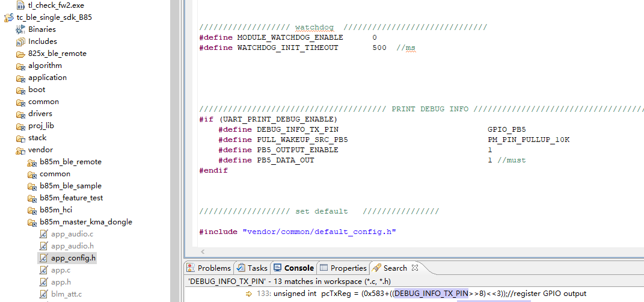644x302 pixels.
Task: Open tc_ble_single_sdk_B85 project node
Action: pyautogui.click(x=54, y=17)
